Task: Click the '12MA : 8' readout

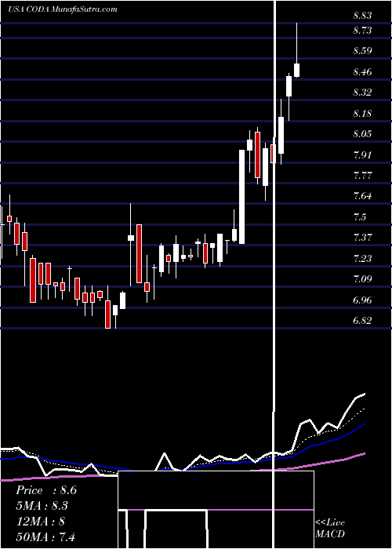Action: click(x=40, y=522)
